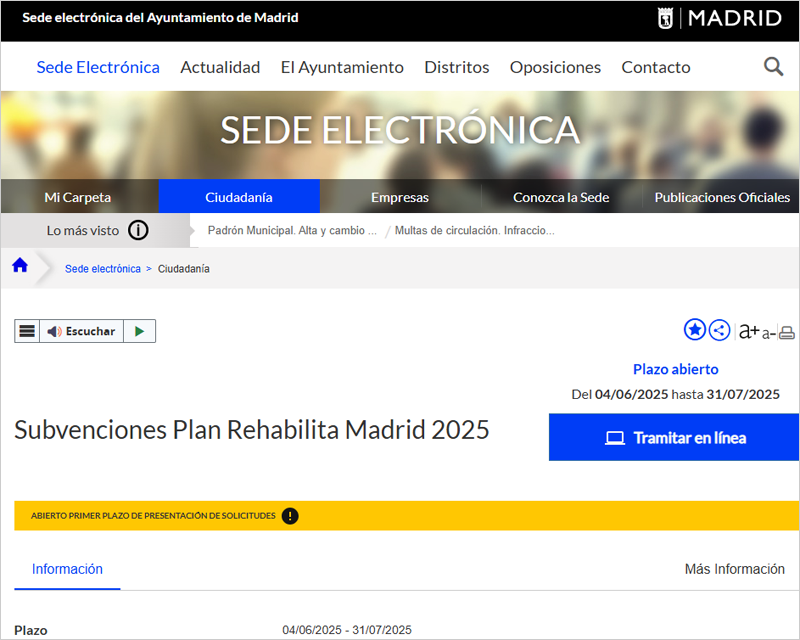Click the yellow banner exclamation icon
800x640 pixels.
click(x=290, y=516)
